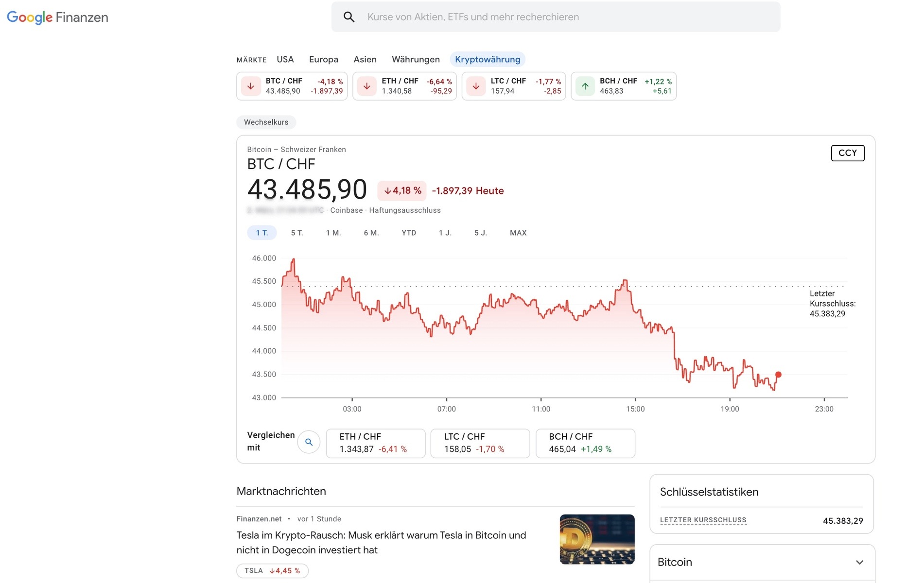Screen dimensions: 924x583
Task: Expand the Bitcoin section chevron
Action: click(x=859, y=563)
